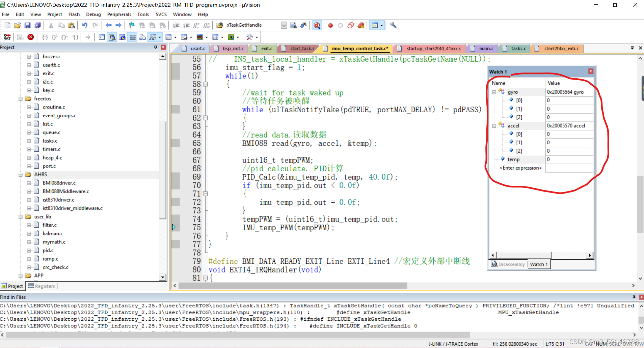The height and width of the screenshot is (348, 644).
Task: Reset the CPU with RST icon
Action: [7, 37]
